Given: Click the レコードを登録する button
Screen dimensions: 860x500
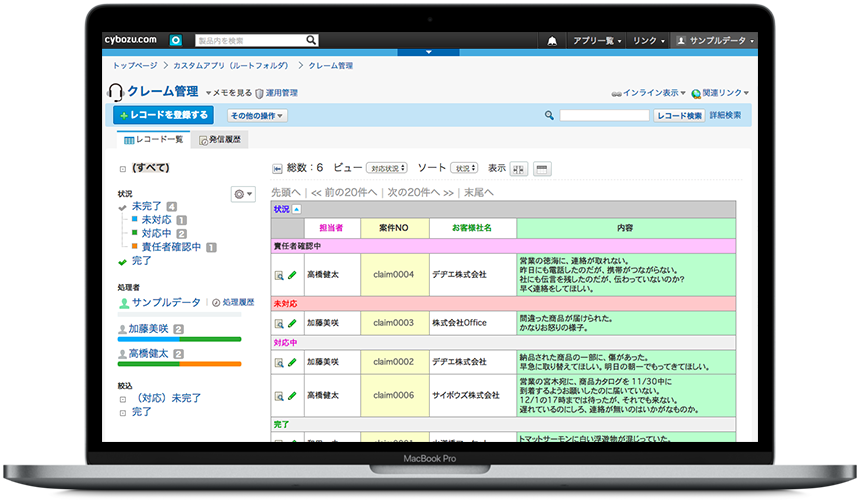Looking at the screenshot, I should (163, 115).
